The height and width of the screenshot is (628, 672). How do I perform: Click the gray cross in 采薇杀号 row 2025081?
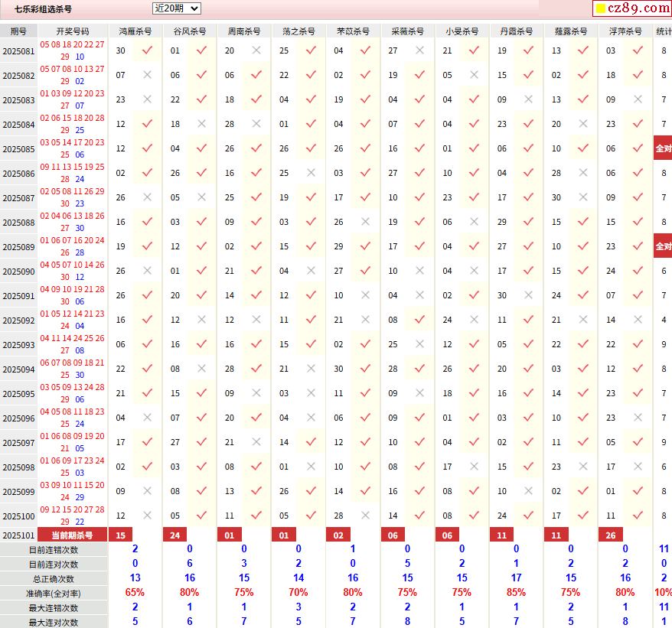(419, 50)
